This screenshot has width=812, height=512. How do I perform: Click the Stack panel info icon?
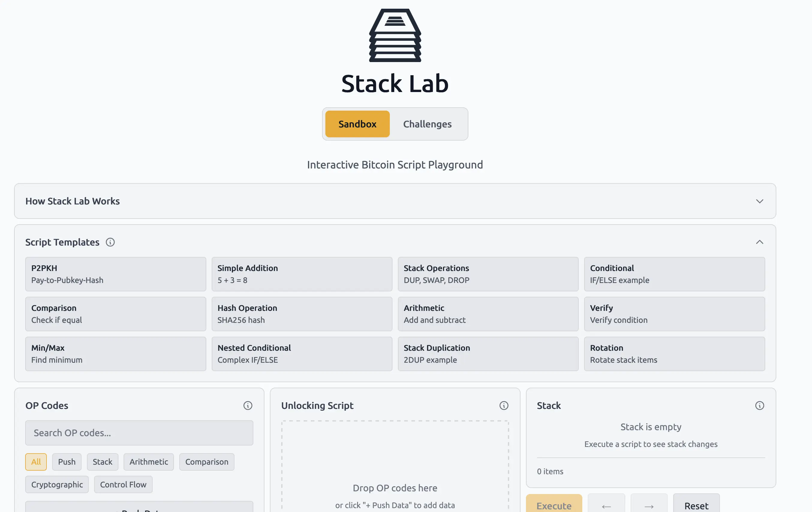pyautogui.click(x=760, y=406)
